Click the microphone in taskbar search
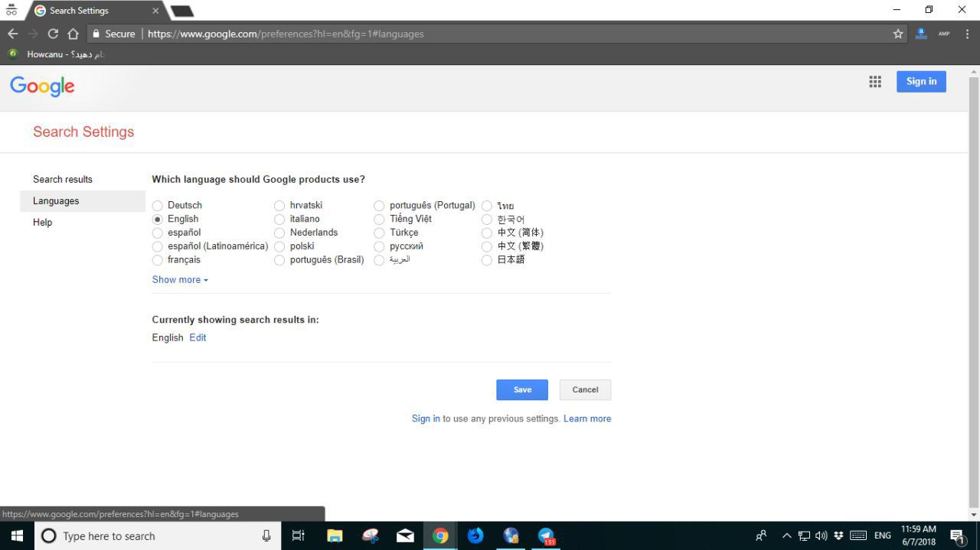Screen dimensions: 980x550 (x=266, y=535)
